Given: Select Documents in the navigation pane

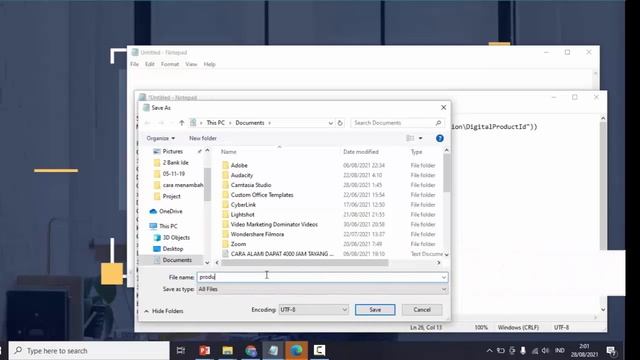Looking at the screenshot, I should click(177, 260).
